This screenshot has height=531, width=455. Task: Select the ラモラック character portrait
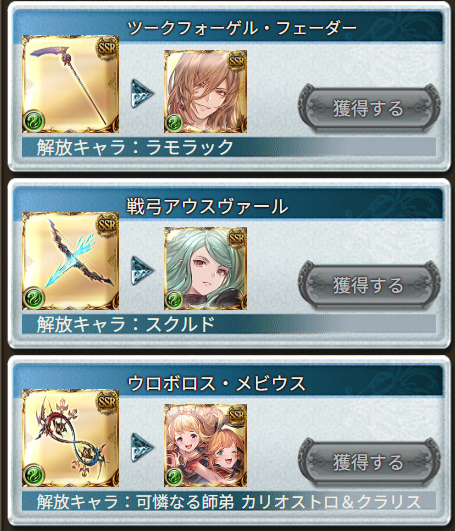[205, 91]
